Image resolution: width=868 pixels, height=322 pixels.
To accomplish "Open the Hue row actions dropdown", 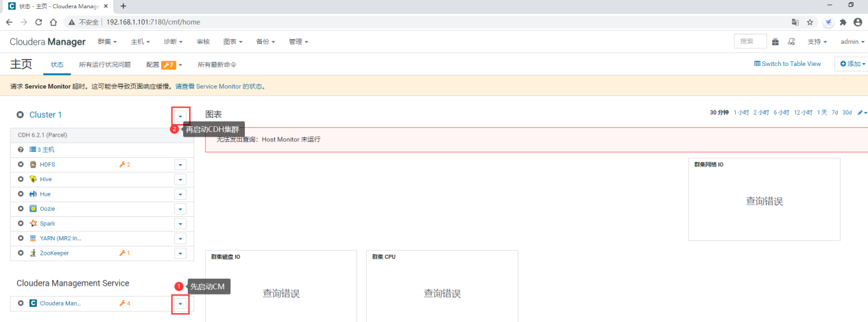I will [x=180, y=194].
